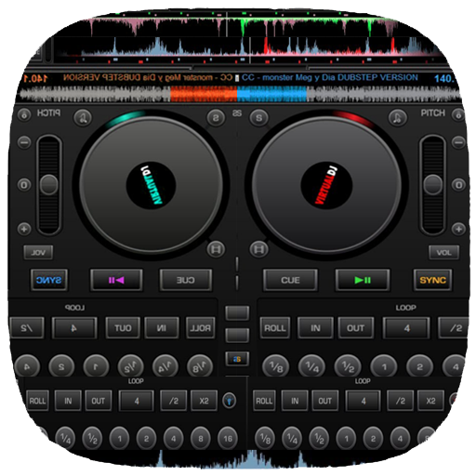This screenshot has width=476, height=476.
Task: Click the round S icon above the right jog wheel
Action: tap(259, 118)
